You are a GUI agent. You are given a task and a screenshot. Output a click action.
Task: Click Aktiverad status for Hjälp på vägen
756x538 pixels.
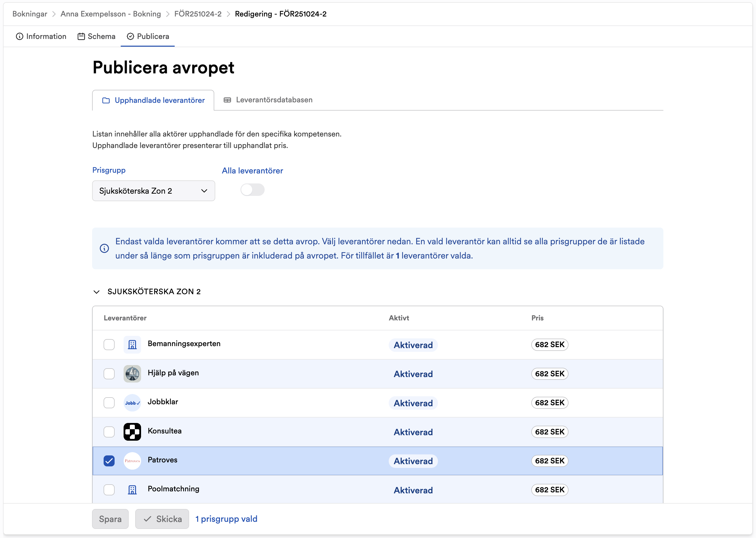[413, 374]
